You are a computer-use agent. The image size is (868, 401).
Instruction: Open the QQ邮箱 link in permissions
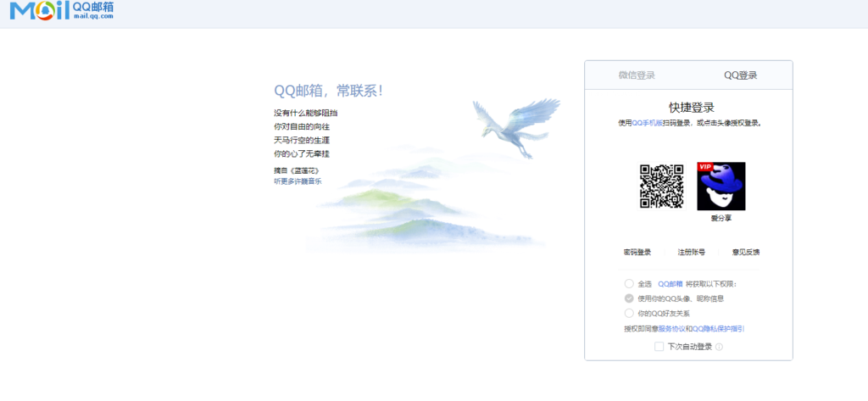point(670,283)
